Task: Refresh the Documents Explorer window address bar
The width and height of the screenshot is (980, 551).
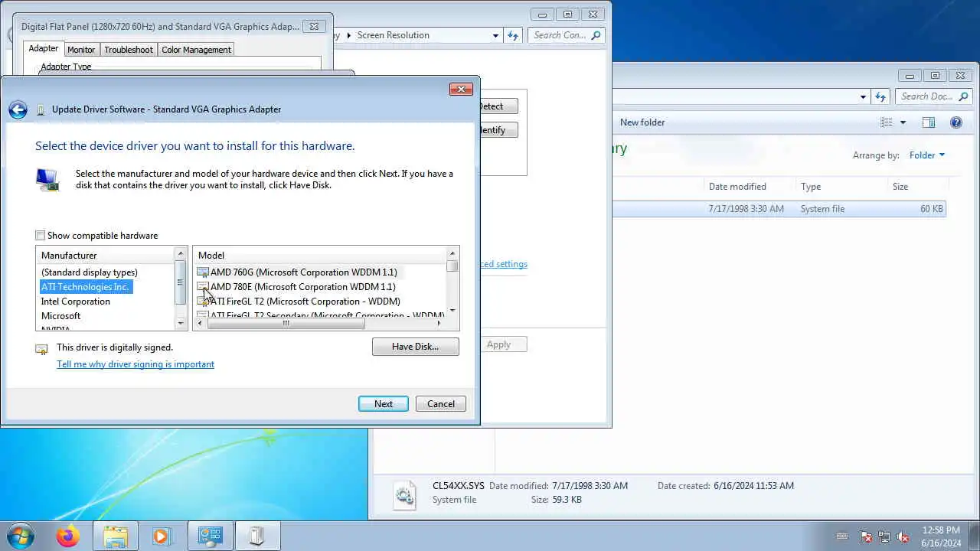Action: [x=880, y=96]
